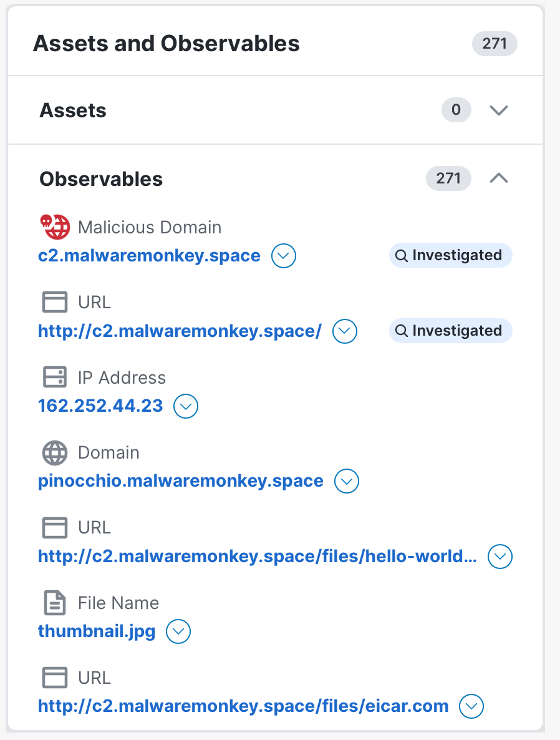
Task: Click the Domain globe icon
Action: (55, 452)
